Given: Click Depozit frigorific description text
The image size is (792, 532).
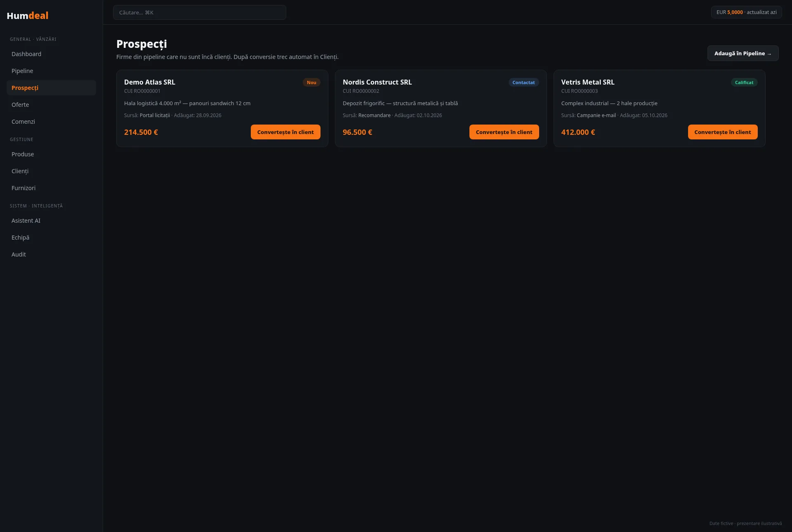Looking at the screenshot, I should click(x=400, y=104).
